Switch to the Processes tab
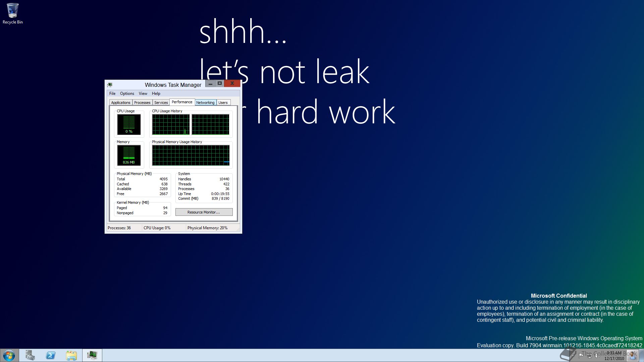 [x=142, y=103]
